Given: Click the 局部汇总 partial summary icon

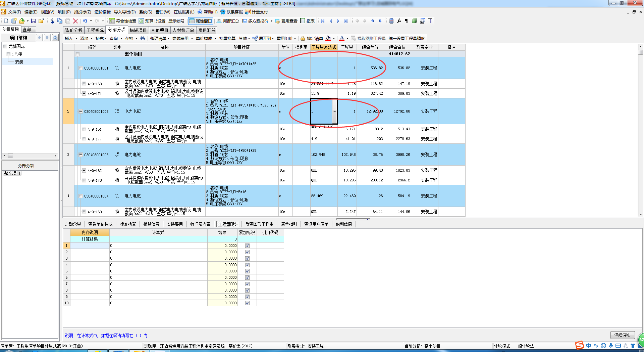Looking at the screenshot, I should click(x=228, y=21).
